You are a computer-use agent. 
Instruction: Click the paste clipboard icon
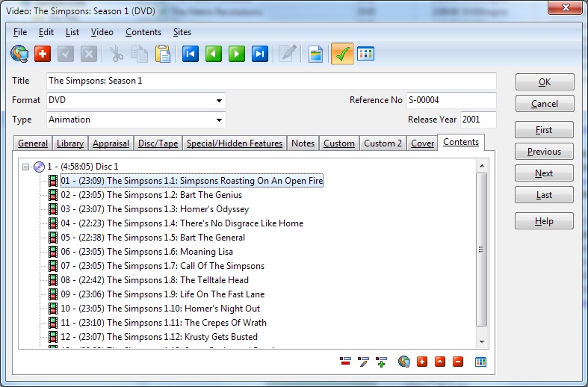point(163,54)
